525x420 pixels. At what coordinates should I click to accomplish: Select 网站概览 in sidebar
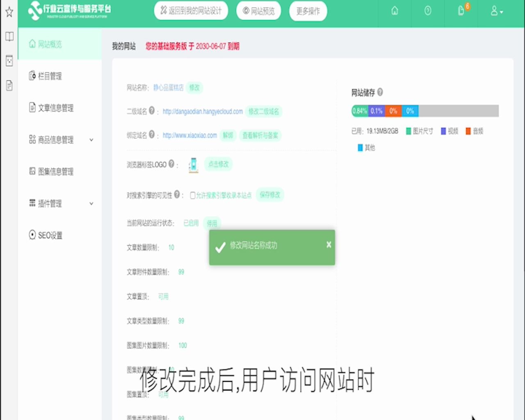point(60,44)
